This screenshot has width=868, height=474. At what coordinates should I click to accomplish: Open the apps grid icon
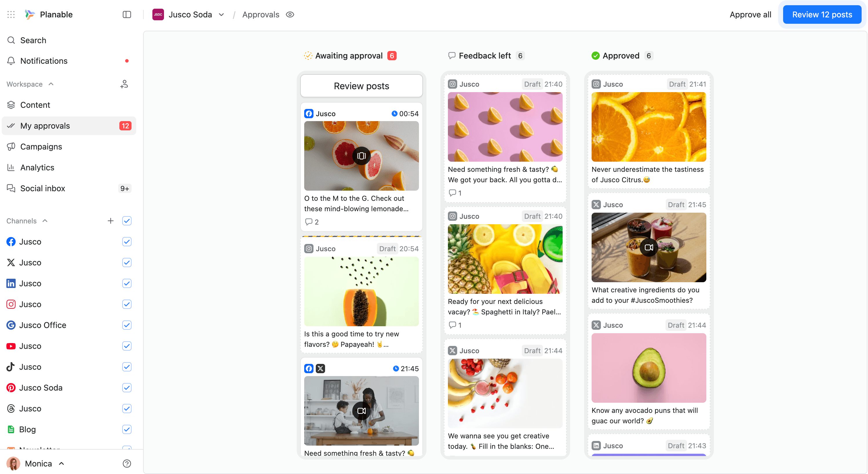11,14
